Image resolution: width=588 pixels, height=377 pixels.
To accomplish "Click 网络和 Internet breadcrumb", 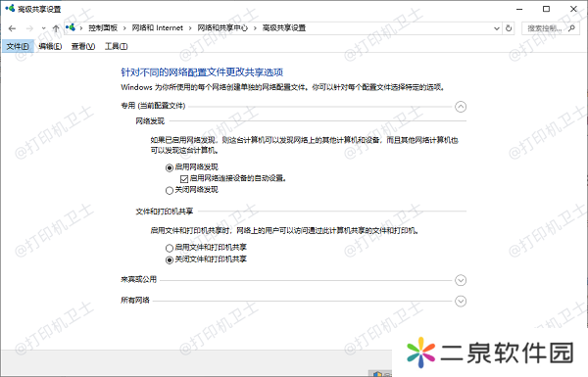I will tap(158, 28).
